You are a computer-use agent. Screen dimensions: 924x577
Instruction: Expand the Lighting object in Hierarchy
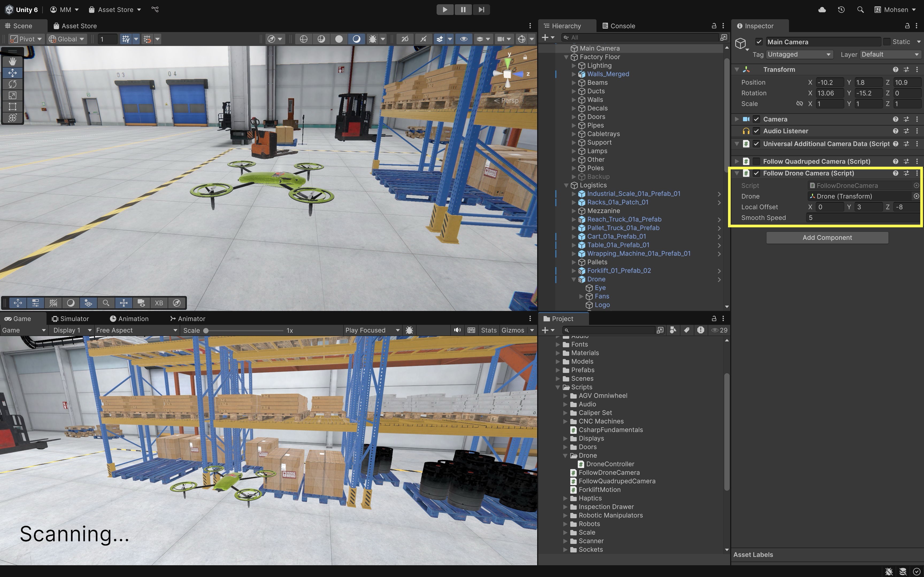point(573,66)
